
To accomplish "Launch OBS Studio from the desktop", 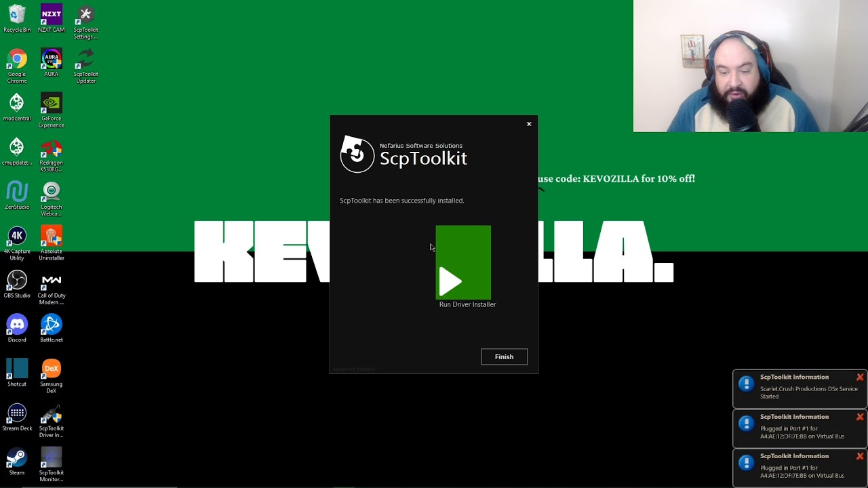I will pyautogui.click(x=17, y=285).
